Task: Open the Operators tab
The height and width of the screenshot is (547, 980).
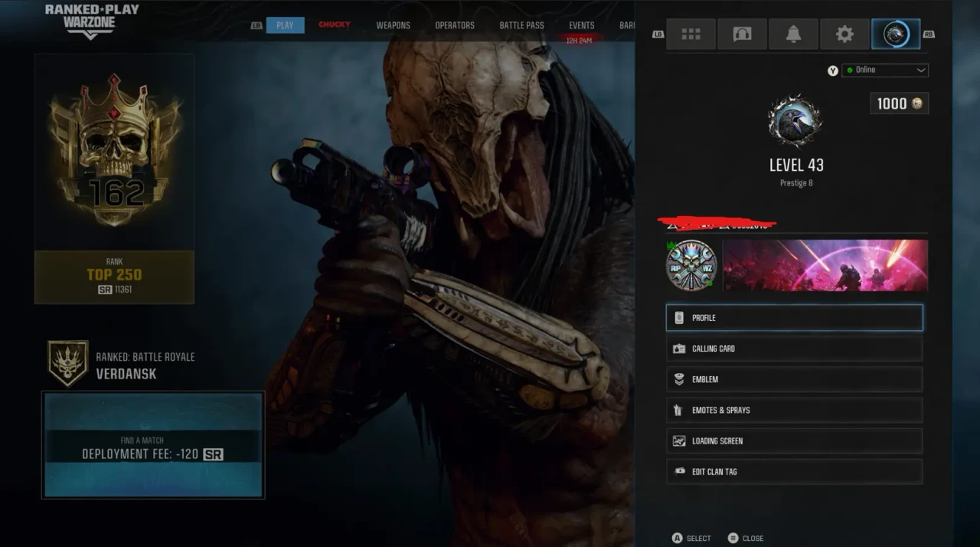Action: click(x=455, y=25)
